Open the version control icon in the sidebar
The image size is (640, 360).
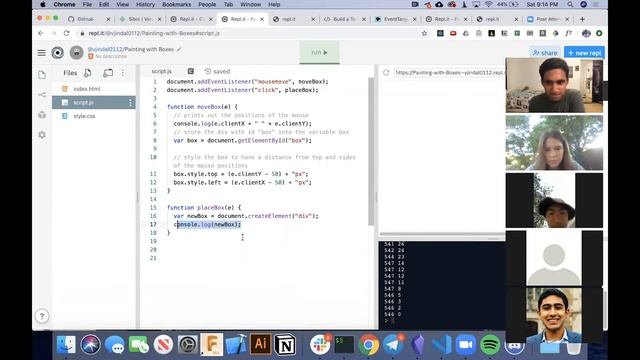coord(42,95)
